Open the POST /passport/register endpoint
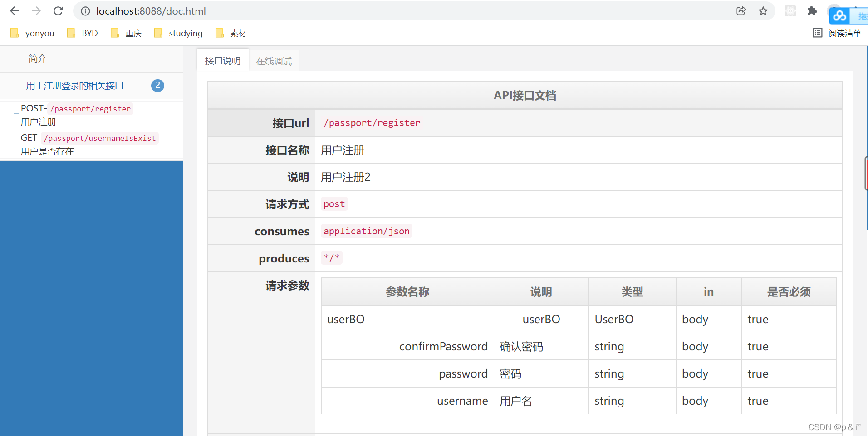The height and width of the screenshot is (436, 868). 75,115
